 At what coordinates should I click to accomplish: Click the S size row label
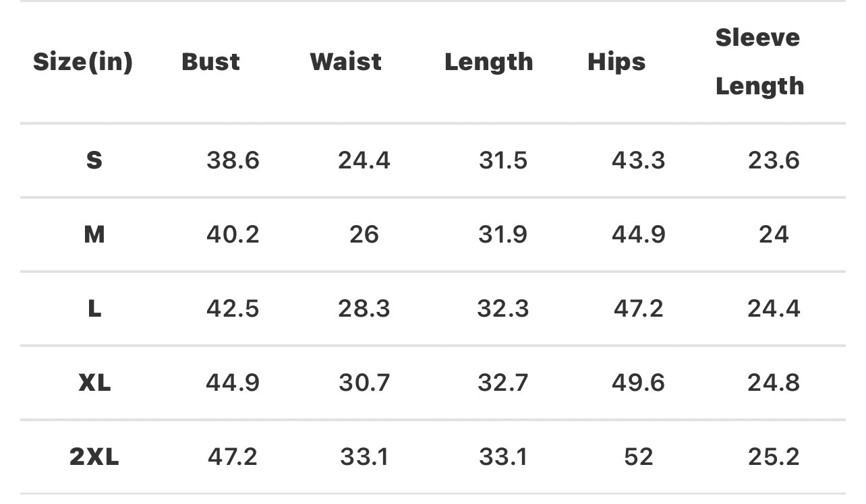(x=94, y=160)
